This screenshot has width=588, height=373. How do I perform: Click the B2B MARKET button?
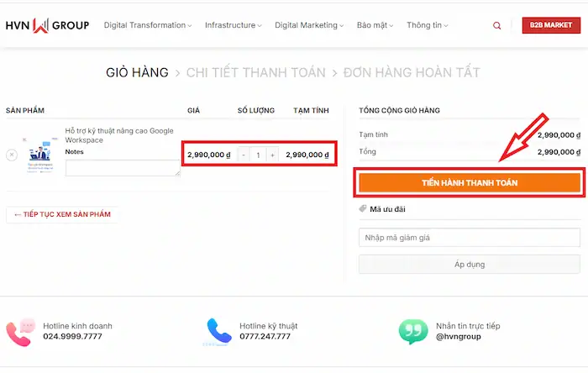point(551,25)
